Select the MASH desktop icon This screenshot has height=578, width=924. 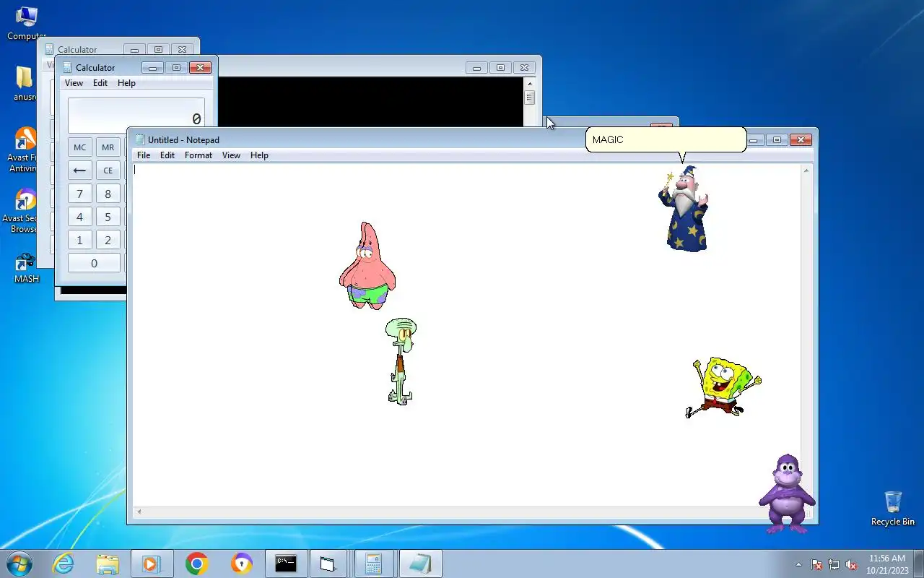26,267
